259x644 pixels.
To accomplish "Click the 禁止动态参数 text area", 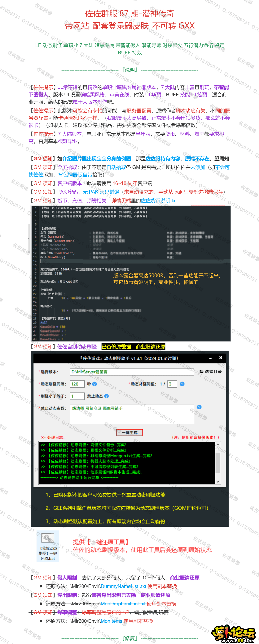I will pos(132,414).
